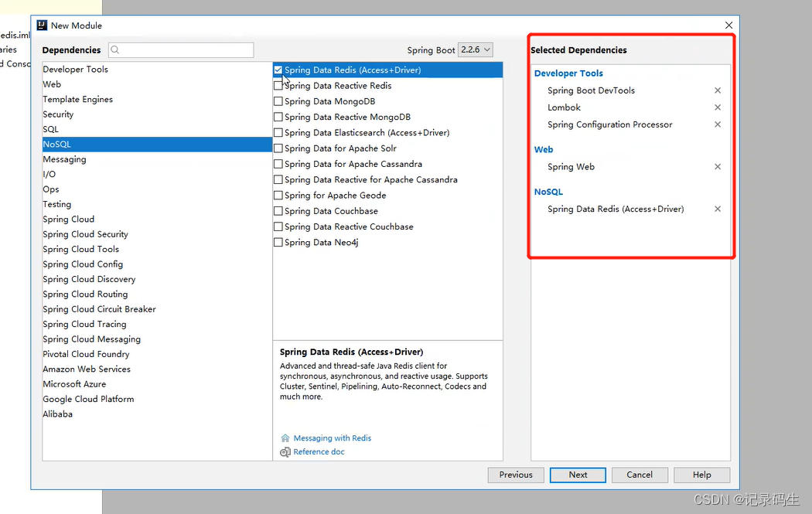
Task: Tick Spring Data for Apache Cassandra
Action: (x=278, y=164)
